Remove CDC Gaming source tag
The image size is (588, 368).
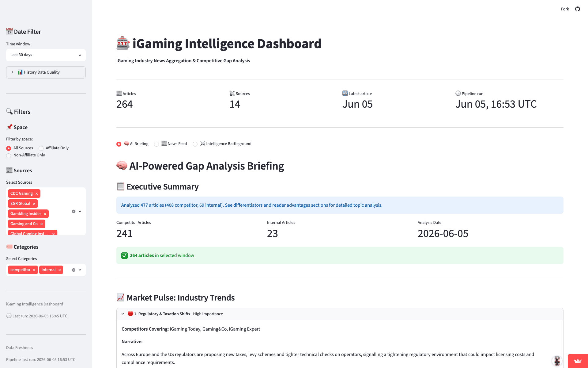pos(36,194)
